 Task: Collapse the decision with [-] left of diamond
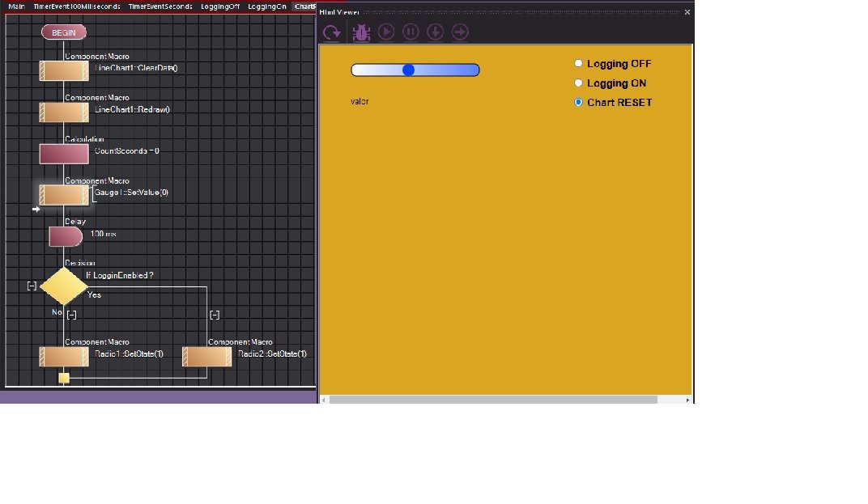point(32,286)
